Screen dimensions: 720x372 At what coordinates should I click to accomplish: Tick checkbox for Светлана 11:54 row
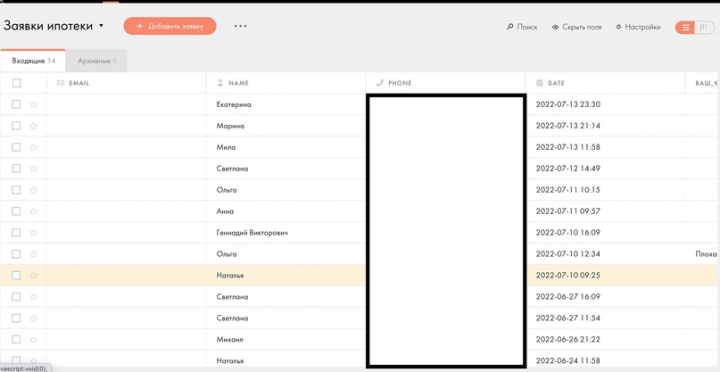click(x=16, y=318)
